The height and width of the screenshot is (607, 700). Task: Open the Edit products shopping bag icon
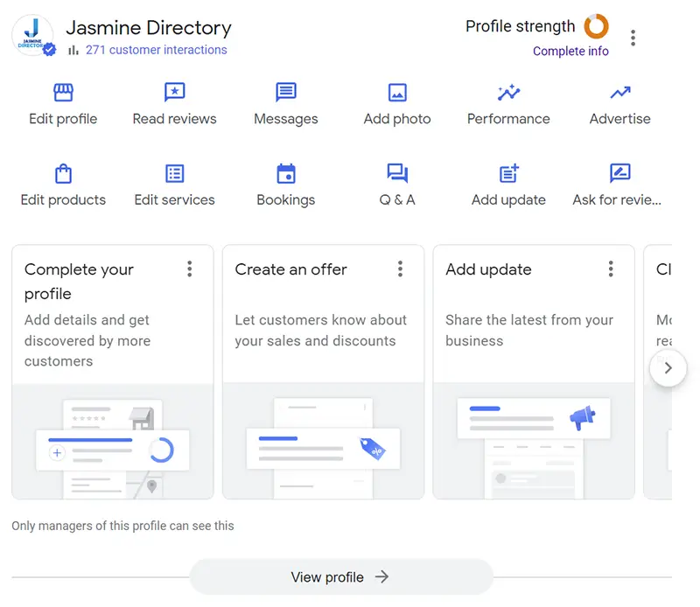(63, 174)
